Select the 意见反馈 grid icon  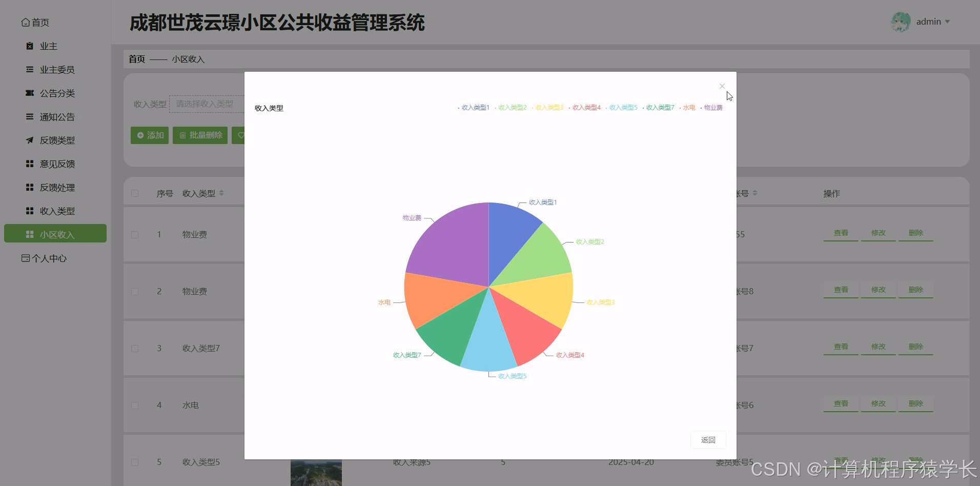pyautogui.click(x=29, y=164)
